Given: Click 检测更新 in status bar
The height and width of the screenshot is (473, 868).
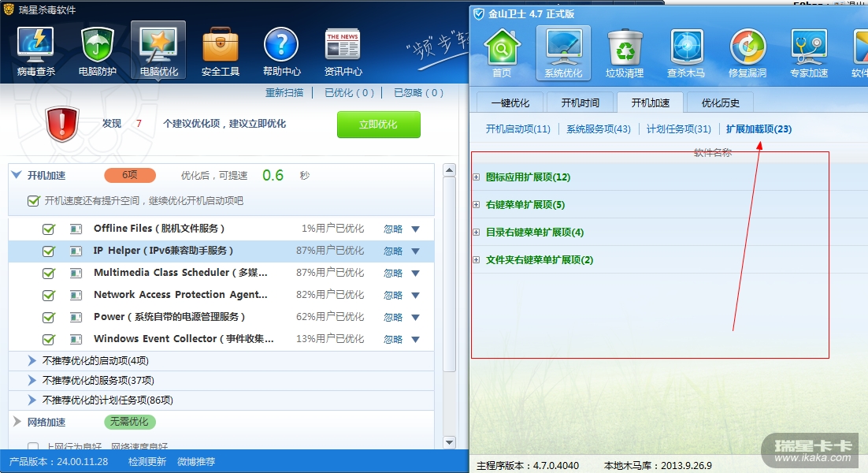Looking at the screenshot, I should click(x=147, y=461).
